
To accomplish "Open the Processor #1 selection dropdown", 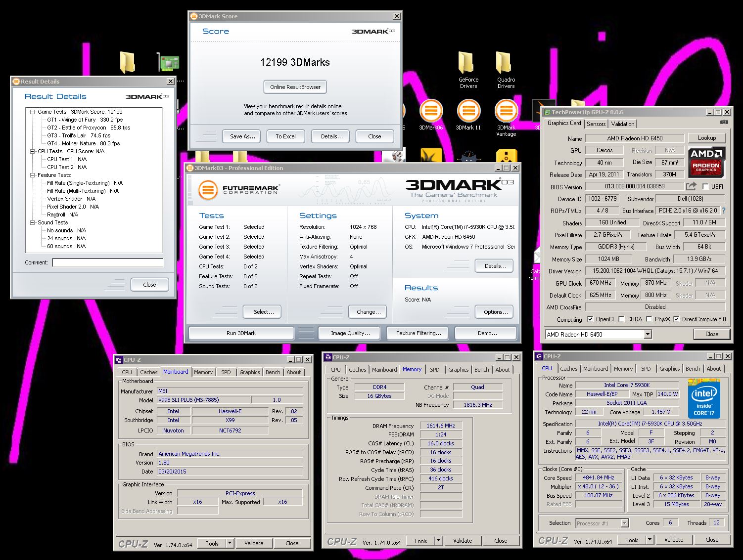I will [624, 523].
